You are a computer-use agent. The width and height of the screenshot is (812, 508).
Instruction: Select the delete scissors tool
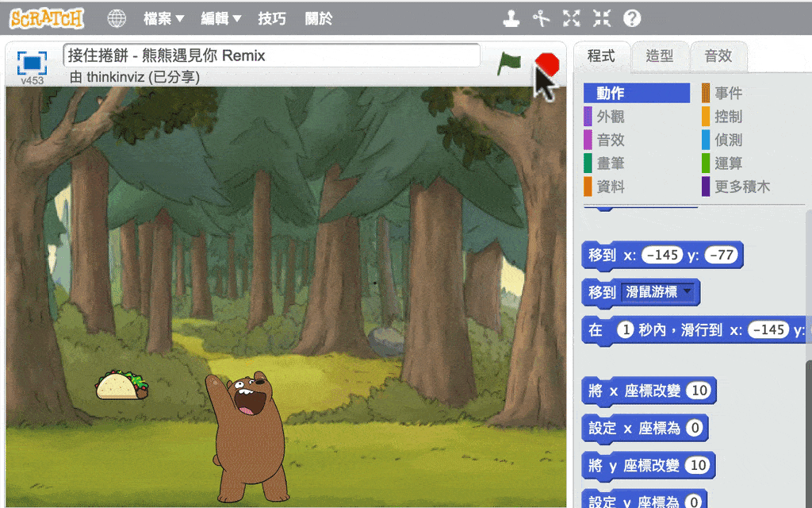(x=541, y=19)
